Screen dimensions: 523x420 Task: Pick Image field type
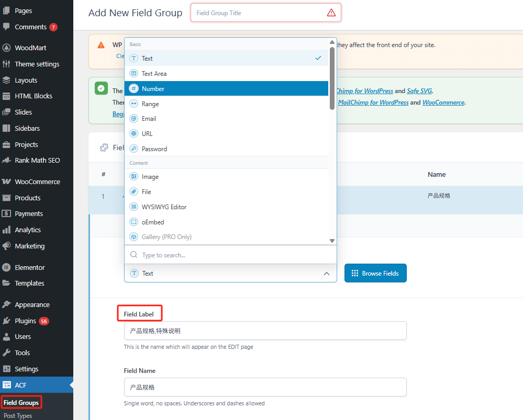point(227,177)
